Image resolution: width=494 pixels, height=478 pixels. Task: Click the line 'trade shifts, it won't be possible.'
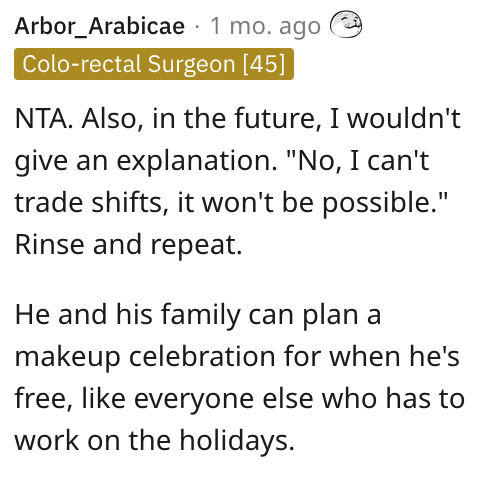(231, 202)
